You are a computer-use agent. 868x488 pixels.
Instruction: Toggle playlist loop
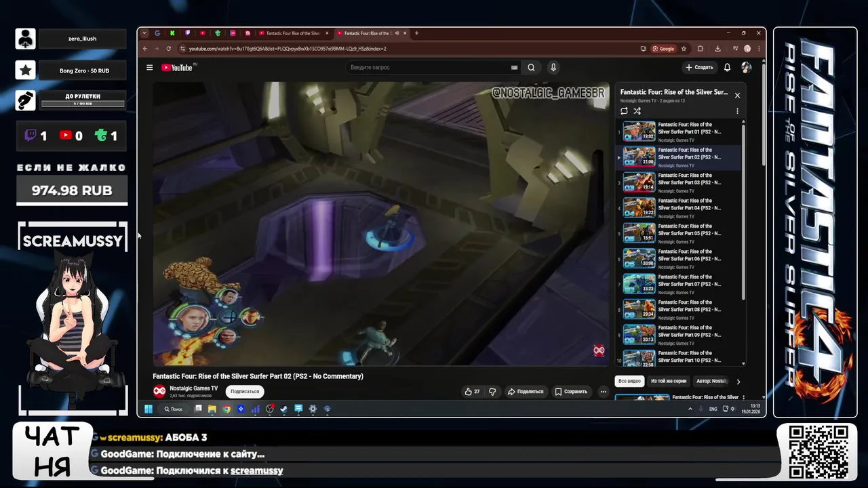click(624, 111)
